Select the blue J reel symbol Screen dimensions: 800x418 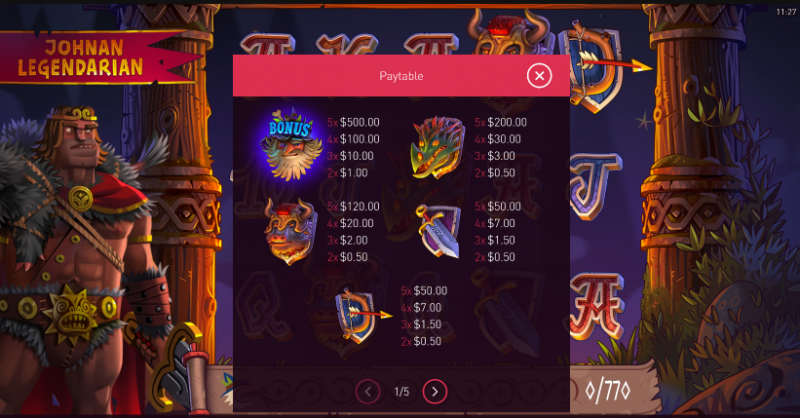(594, 185)
